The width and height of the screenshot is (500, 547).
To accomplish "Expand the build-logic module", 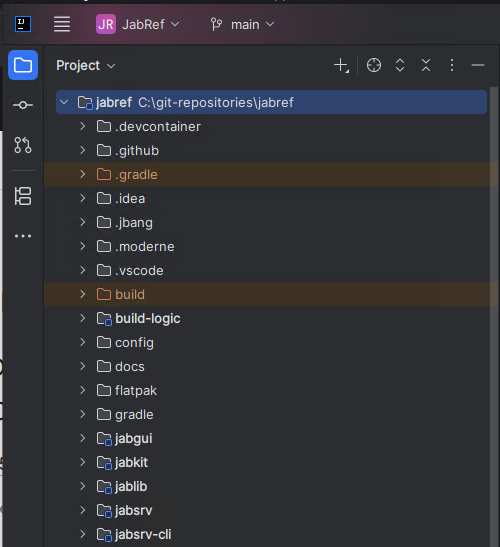I will click(83, 318).
